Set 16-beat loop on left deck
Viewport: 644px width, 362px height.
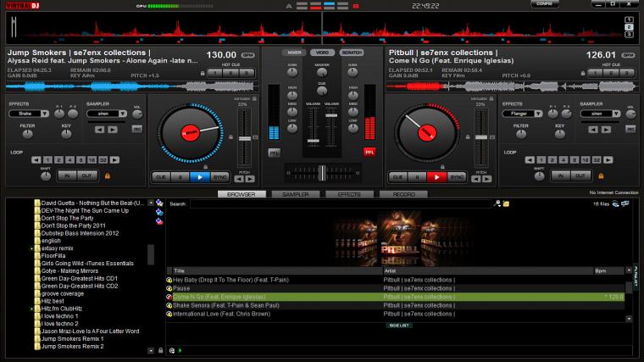click(x=92, y=160)
